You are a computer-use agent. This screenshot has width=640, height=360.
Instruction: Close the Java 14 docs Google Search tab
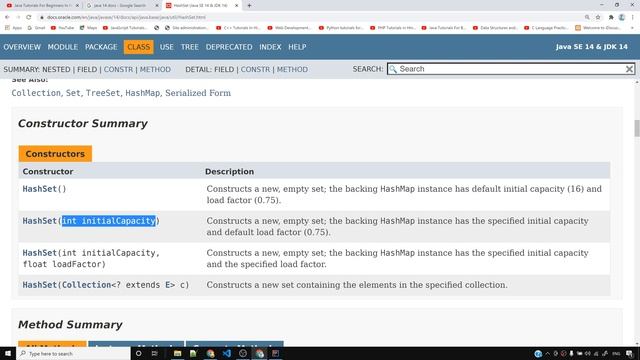[x=157, y=6]
